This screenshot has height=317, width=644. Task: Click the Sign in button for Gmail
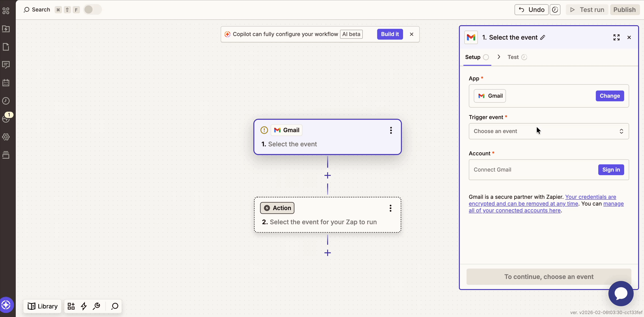click(x=611, y=170)
